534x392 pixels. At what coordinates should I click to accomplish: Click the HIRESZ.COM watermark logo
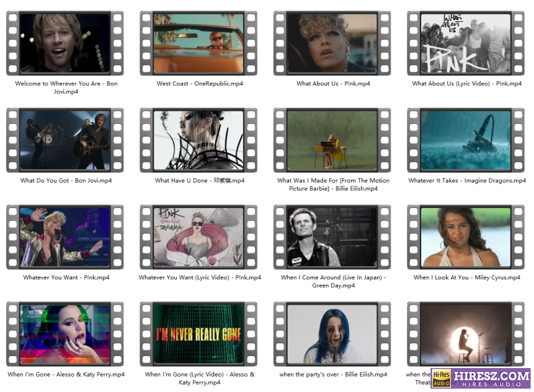[481, 378]
